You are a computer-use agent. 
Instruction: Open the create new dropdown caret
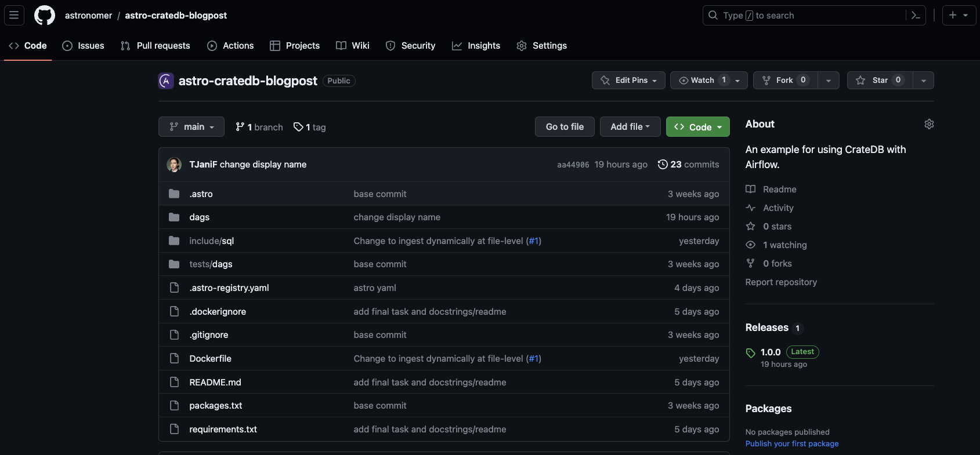click(x=965, y=16)
